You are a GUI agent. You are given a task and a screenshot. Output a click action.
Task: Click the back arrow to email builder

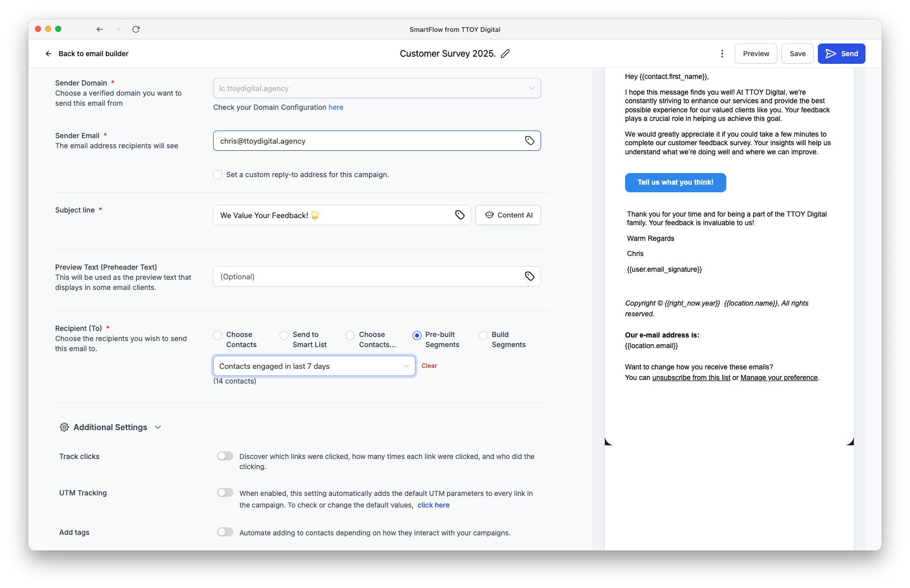tap(48, 53)
